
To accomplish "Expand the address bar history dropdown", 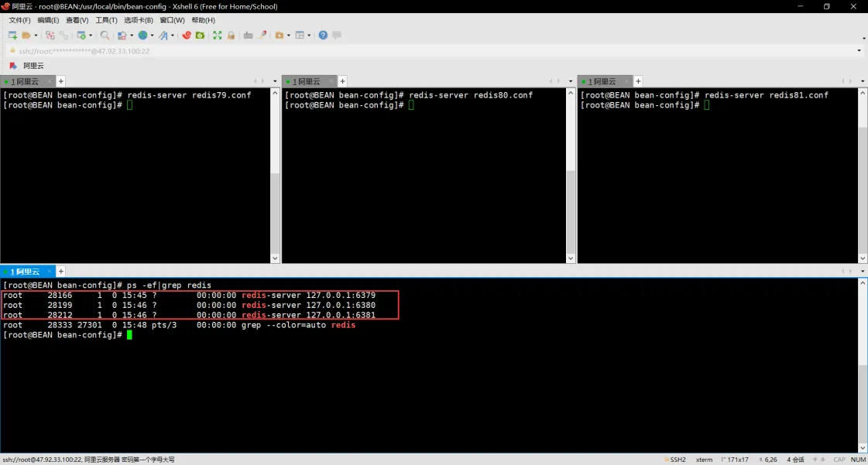I will (859, 51).
